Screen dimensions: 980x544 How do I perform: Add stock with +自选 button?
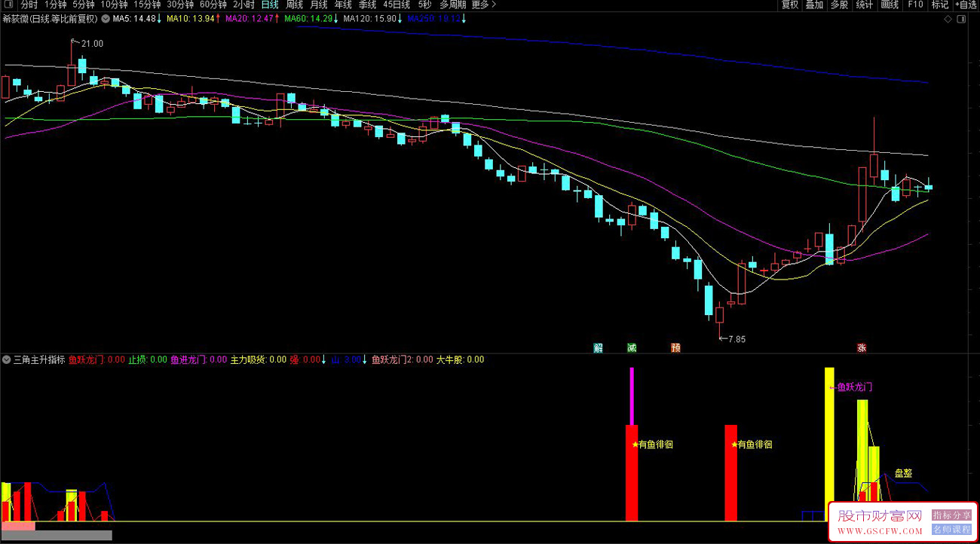pos(965,5)
